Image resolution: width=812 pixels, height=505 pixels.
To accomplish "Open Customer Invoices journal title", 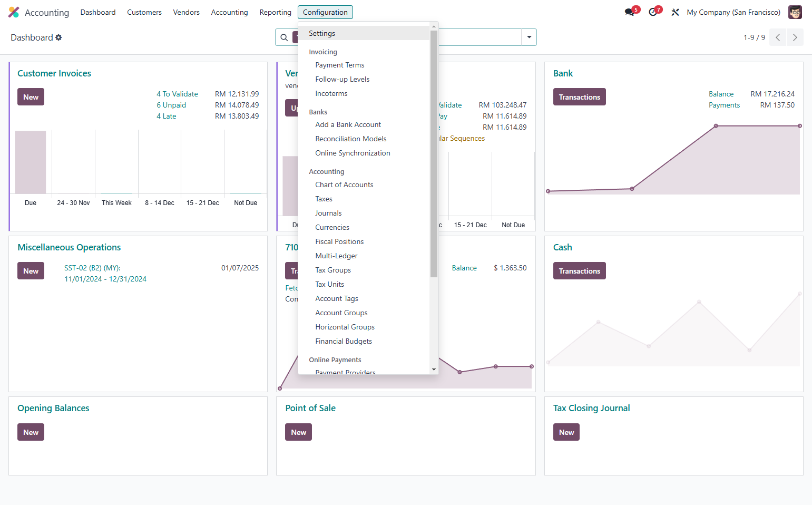I will click(x=54, y=73).
